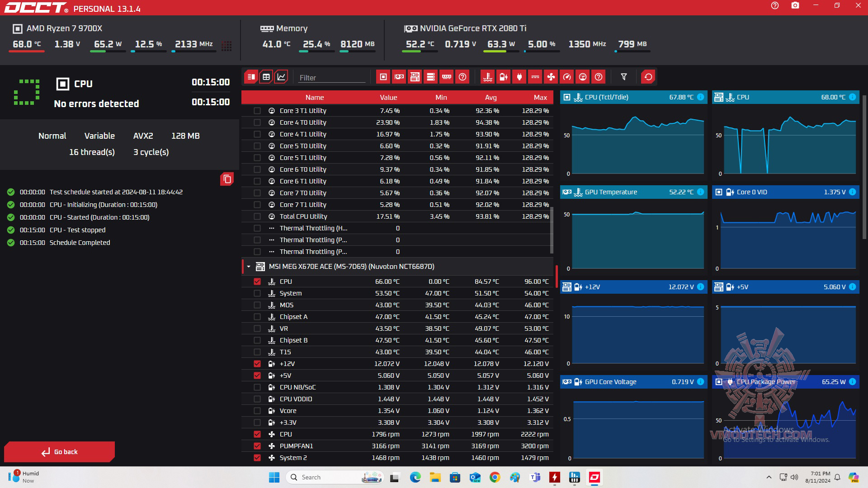The image size is (868, 488).
Task: Check the Total CPU Utility checkbox
Action: [x=257, y=216]
